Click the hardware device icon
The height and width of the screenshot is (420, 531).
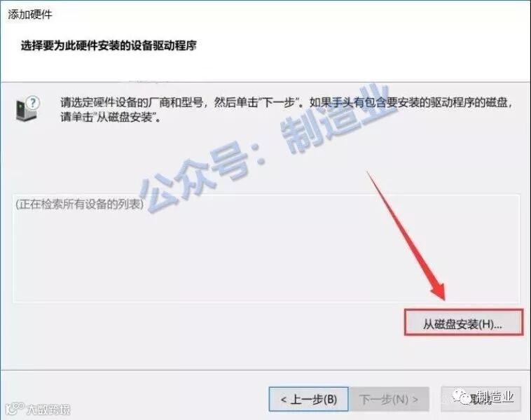tap(26, 111)
